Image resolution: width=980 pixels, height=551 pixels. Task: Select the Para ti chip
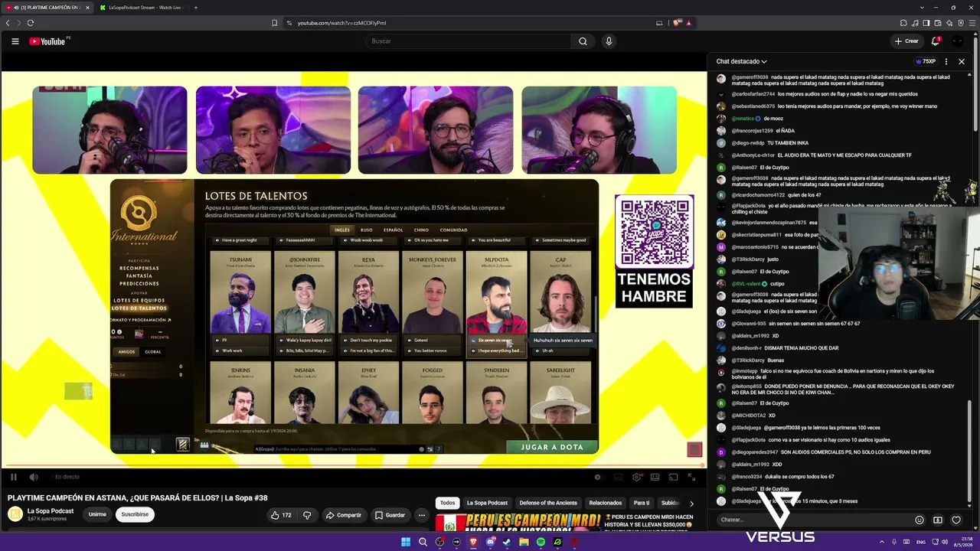(642, 503)
